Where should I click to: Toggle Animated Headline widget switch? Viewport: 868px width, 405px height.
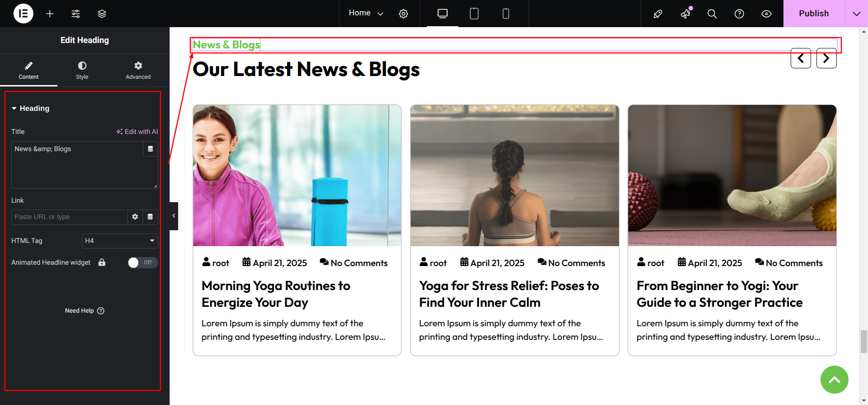pos(143,262)
